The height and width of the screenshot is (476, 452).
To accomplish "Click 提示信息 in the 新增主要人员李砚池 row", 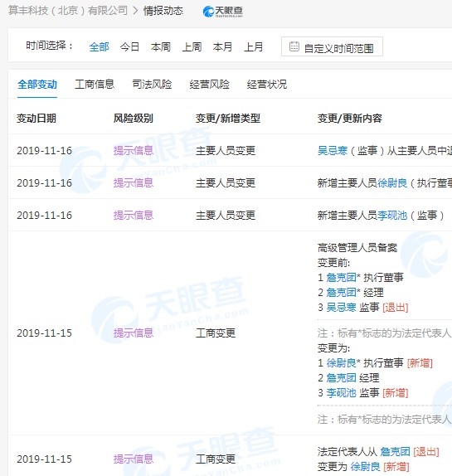I will point(134,216).
